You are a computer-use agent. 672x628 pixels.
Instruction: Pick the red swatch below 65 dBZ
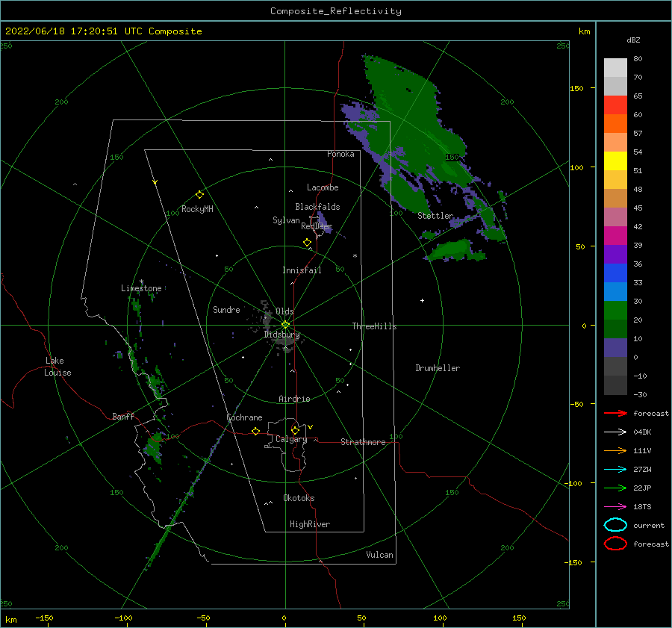coord(615,105)
